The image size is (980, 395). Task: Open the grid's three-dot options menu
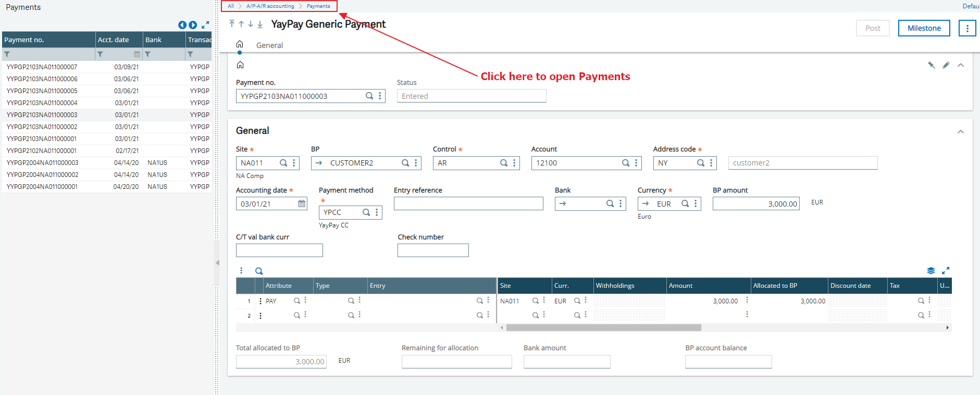click(x=241, y=271)
